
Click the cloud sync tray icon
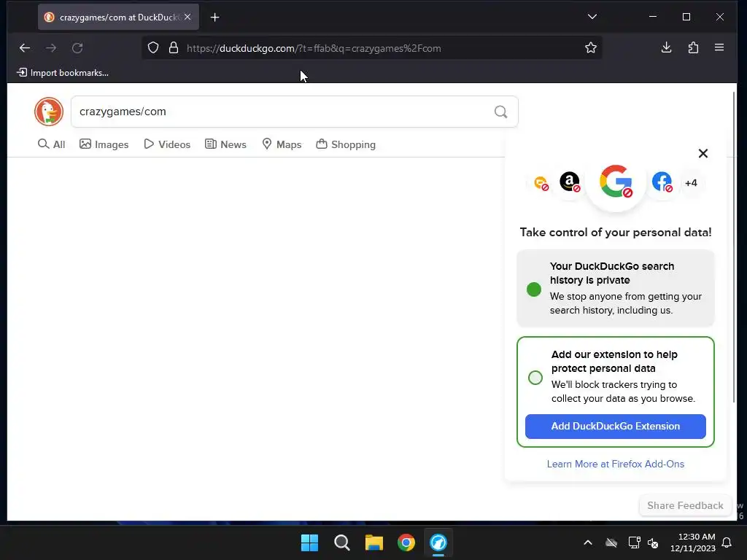611,542
